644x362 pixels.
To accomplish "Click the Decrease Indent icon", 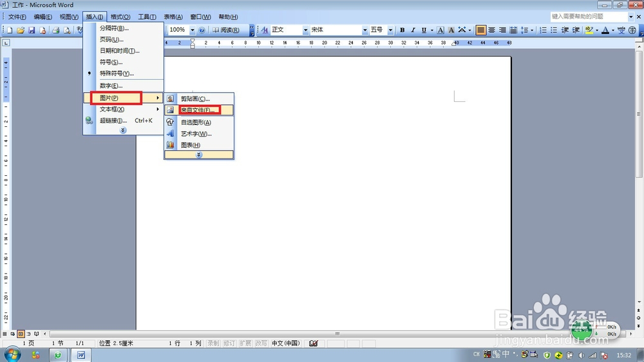I will tap(565, 30).
